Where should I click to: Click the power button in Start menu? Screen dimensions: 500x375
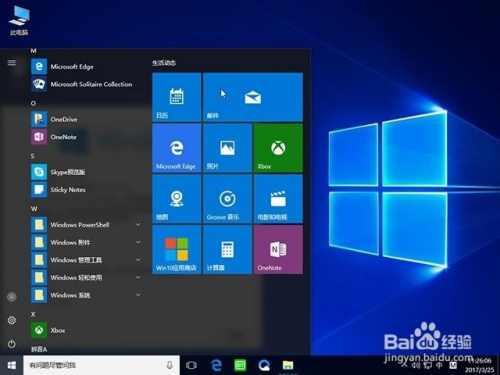[12, 344]
